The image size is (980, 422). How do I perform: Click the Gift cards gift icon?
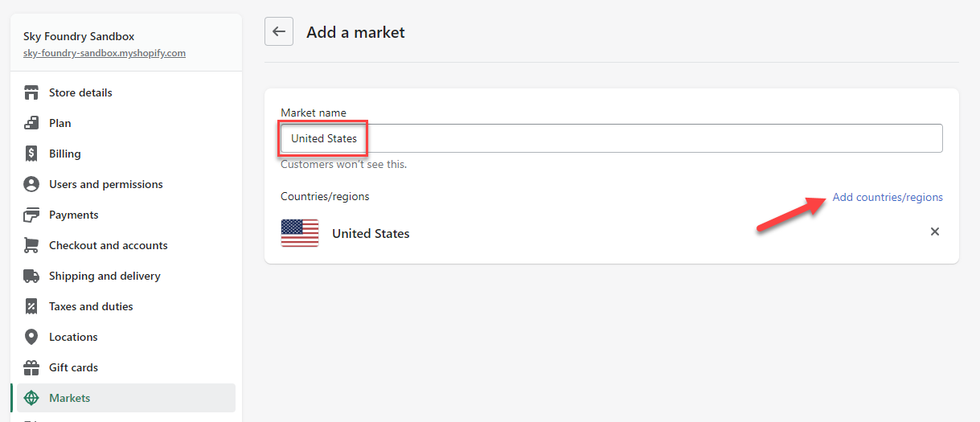[31, 367]
